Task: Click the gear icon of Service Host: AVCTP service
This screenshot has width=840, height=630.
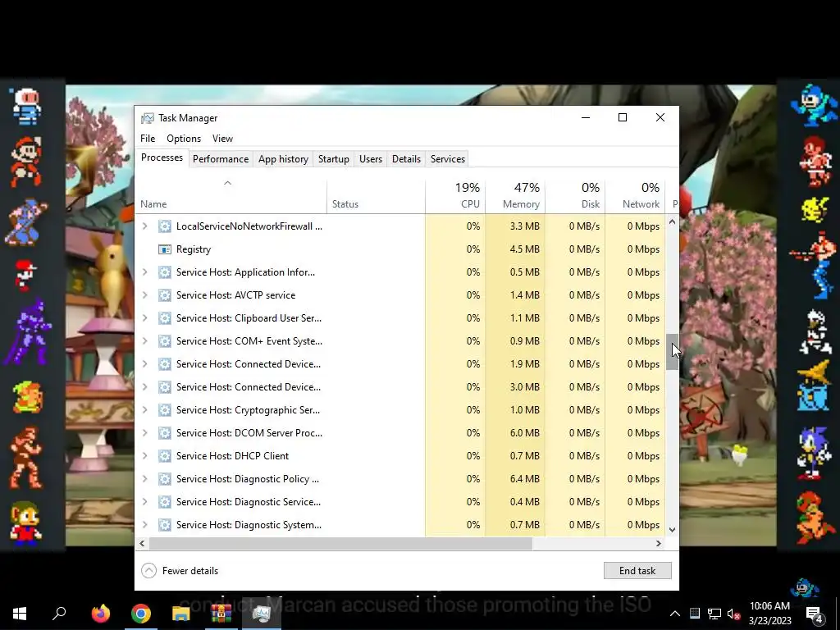Action: (x=164, y=295)
